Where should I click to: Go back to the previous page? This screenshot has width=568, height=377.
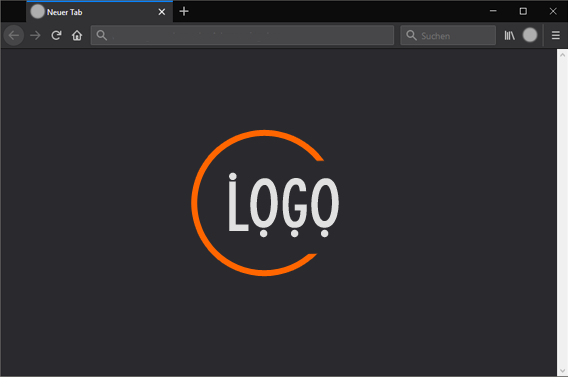click(14, 35)
